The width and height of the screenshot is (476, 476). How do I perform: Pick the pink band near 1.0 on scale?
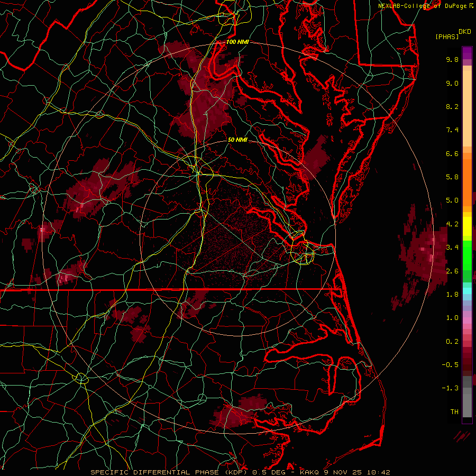tap(467, 321)
